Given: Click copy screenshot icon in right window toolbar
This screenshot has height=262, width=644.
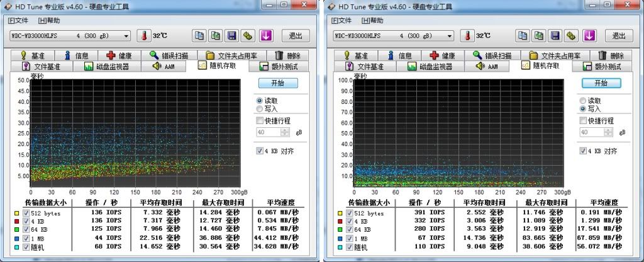Looking at the screenshot, I should pyautogui.click(x=538, y=36).
